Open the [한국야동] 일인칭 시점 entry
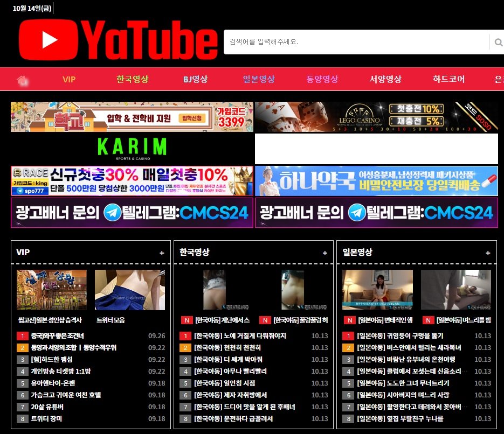The width and height of the screenshot is (504, 434). coord(224,383)
